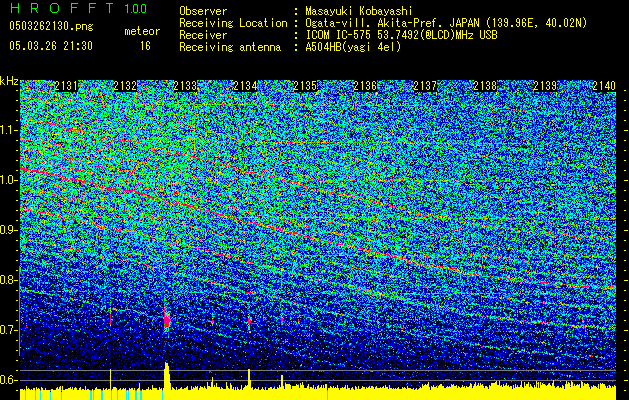Click the time marker 2135
The height and width of the screenshot is (400, 629).
click(305, 86)
